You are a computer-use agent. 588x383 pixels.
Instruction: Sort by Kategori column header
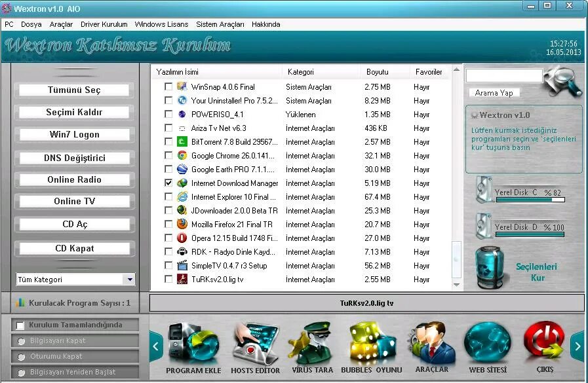(321, 72)
